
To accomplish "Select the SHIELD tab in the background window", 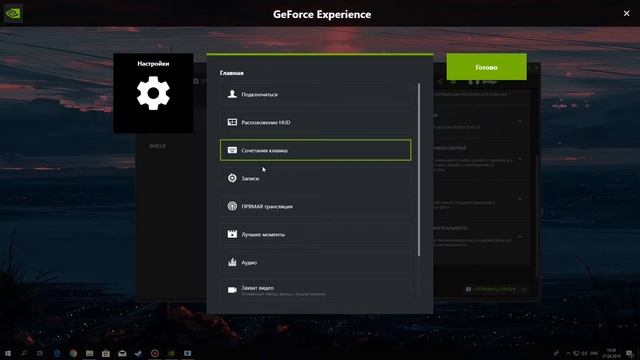I will (158, 146).
